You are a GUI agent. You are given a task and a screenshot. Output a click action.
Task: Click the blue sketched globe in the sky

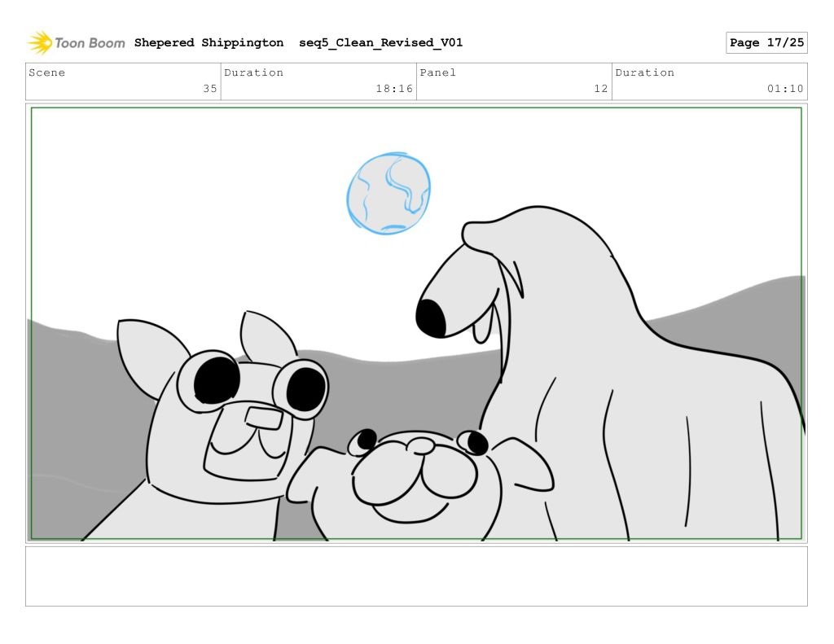[388, 194]
